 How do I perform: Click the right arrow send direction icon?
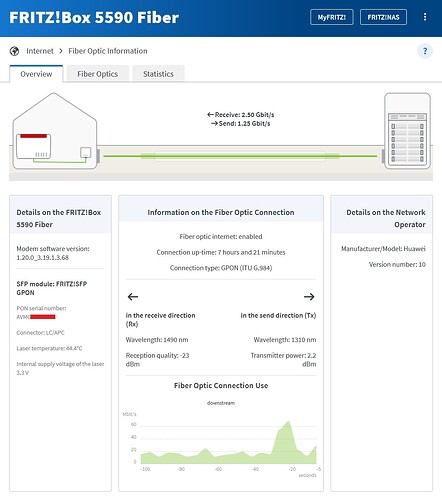coord(309,296)
